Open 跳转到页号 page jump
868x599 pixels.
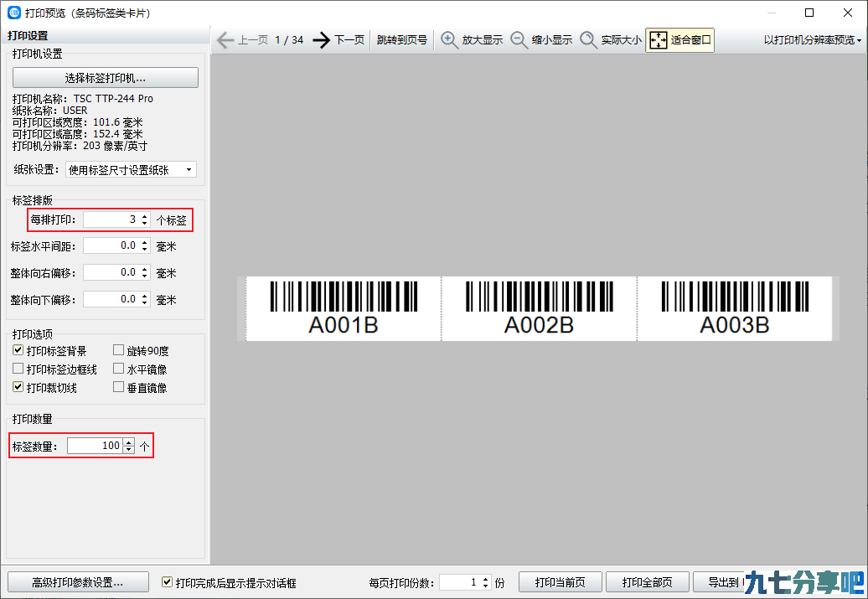click(x=402, y=40)
